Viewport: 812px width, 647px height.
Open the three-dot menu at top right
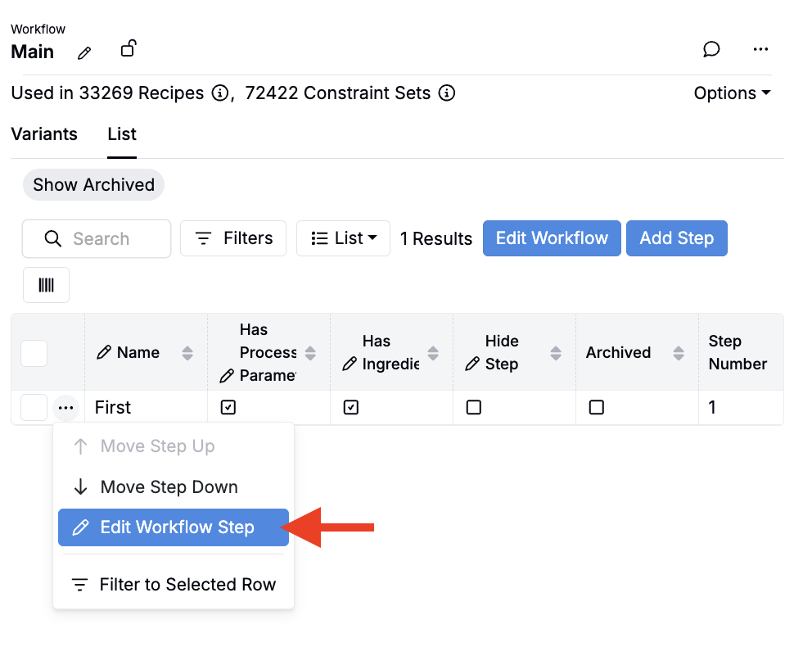coord(760,50)
